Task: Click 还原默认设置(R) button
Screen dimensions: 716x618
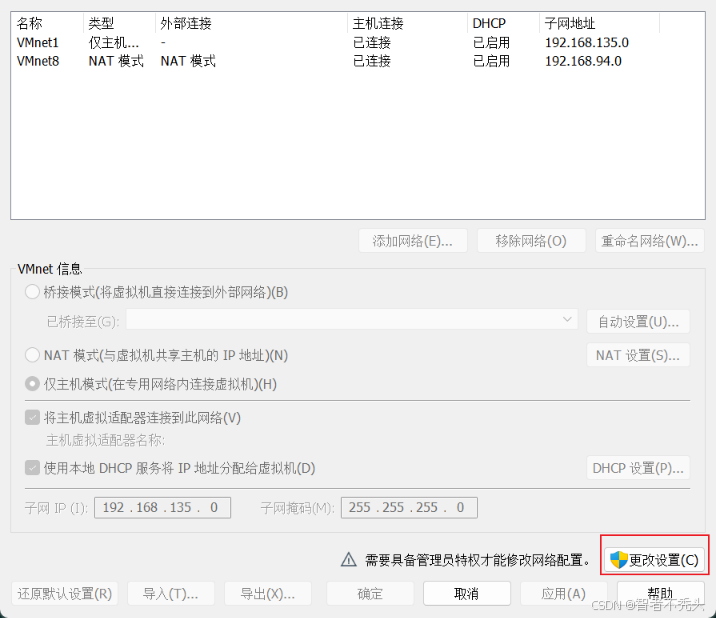Action: point(65,593)
